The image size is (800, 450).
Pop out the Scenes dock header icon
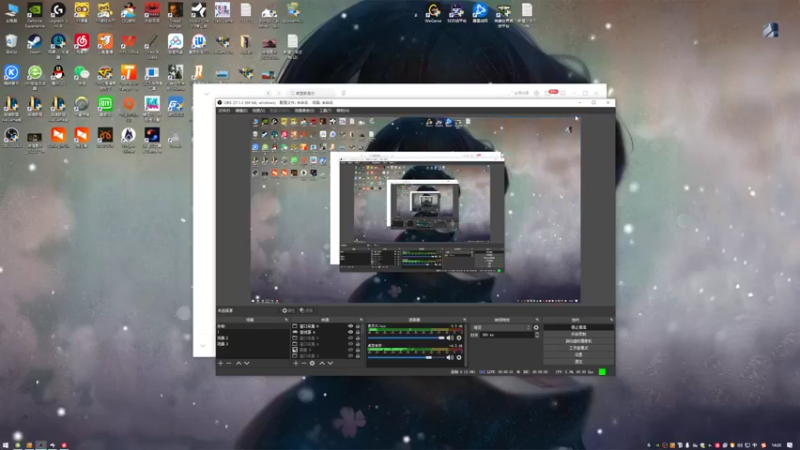[286, 320]
